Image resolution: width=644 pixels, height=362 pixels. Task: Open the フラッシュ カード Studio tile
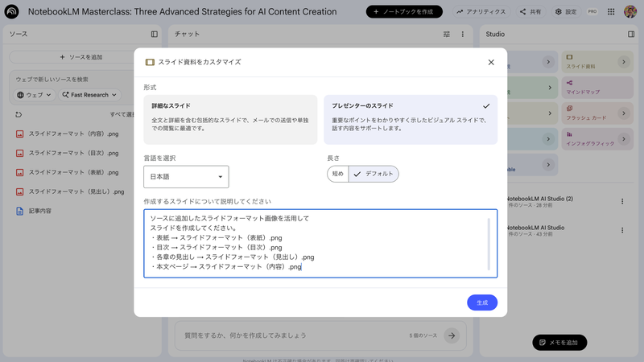tap(597, 113)
